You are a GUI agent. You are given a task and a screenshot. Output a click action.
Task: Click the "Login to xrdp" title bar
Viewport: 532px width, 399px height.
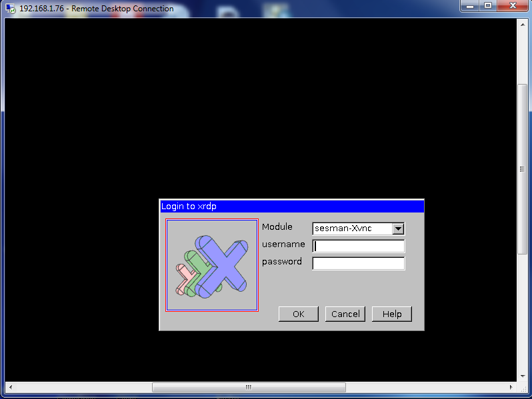[x=291, y=206]
